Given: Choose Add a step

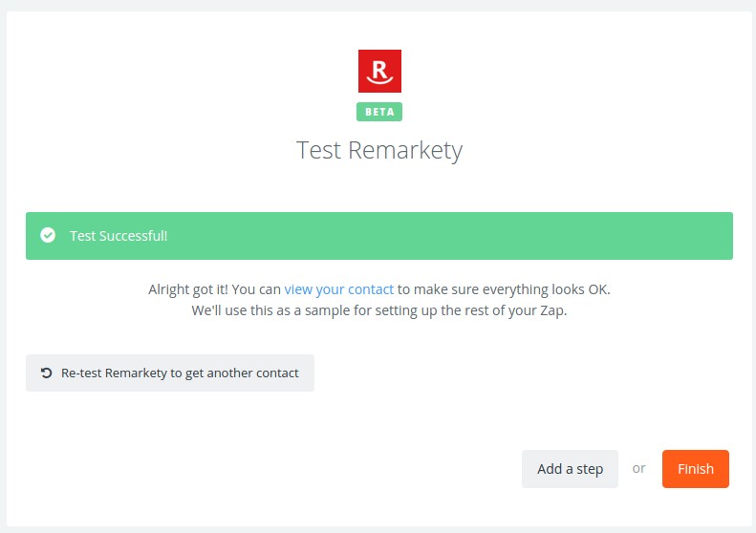Looking at the screenshot, I should [x=570, y=469].
